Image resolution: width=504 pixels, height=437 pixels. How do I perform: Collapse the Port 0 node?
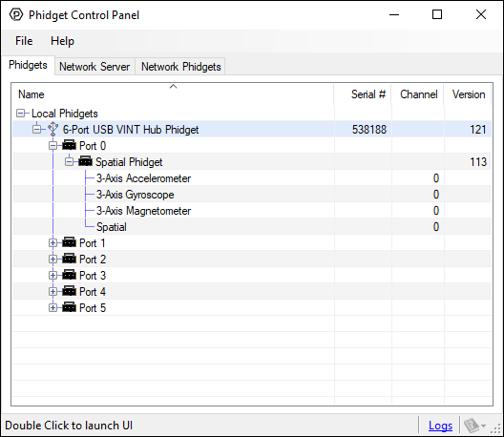pos(52,146)
